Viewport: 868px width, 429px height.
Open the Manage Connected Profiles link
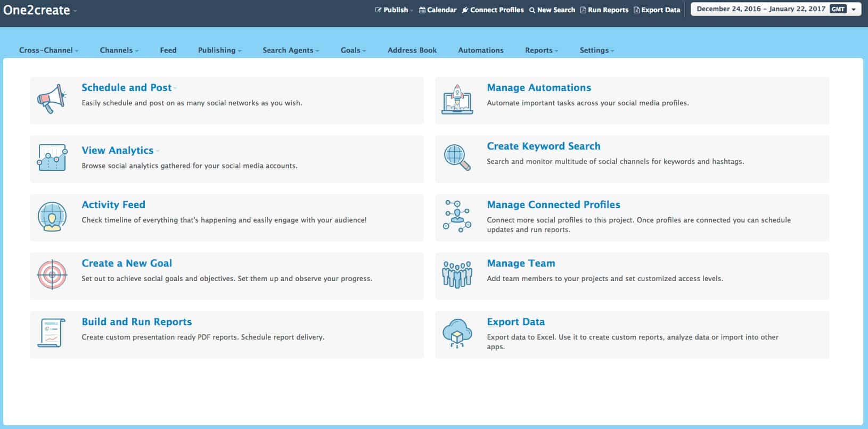coord(554,204)
